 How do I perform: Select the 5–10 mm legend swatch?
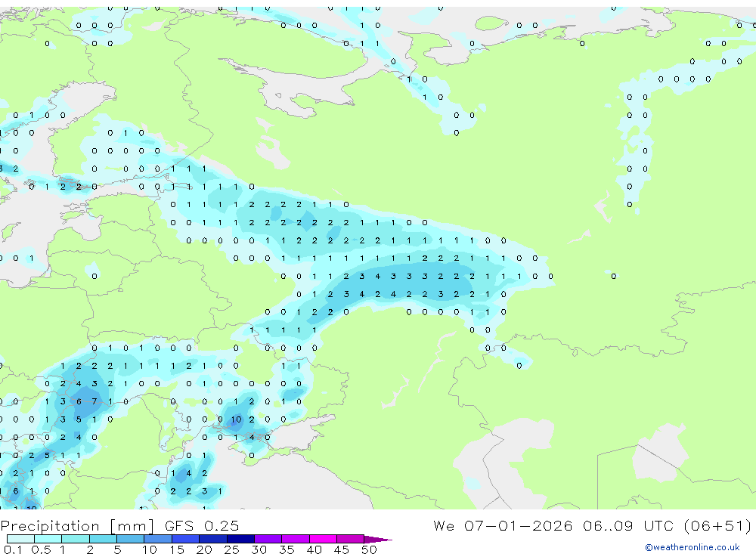(131, 539)
